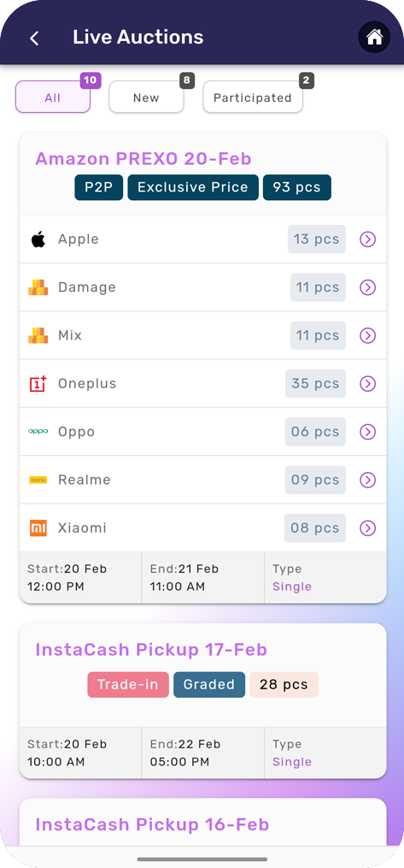Viewport: 404px width, 868px height.
Task: Tap the OnePlus brand logo
Action: (38, 384)
